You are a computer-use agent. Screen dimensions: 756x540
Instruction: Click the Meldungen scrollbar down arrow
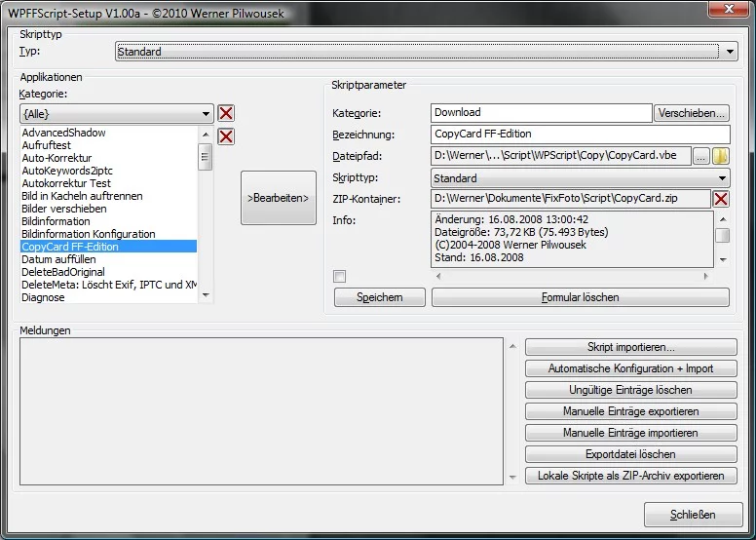(x=512, y=478)
